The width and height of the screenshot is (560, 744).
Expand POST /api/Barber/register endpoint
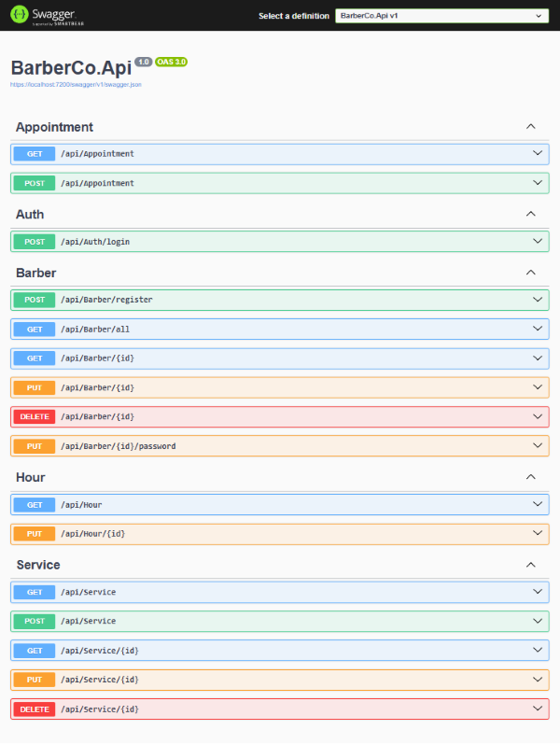[537, 300]
